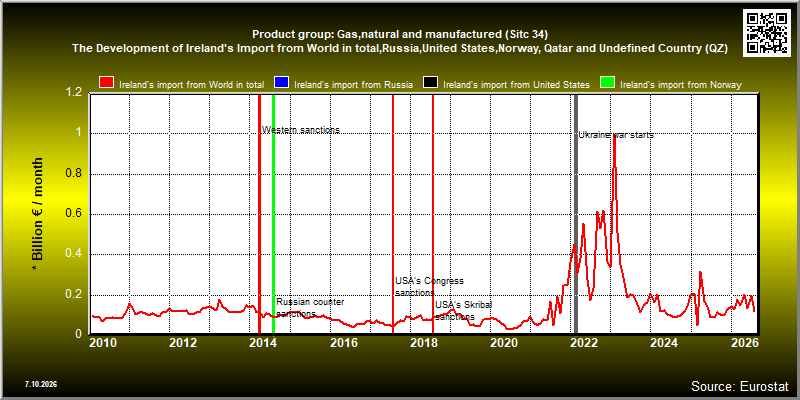Click the 0.2 y-axis value
The image size is (800, 400).
[x=74, y=294]
